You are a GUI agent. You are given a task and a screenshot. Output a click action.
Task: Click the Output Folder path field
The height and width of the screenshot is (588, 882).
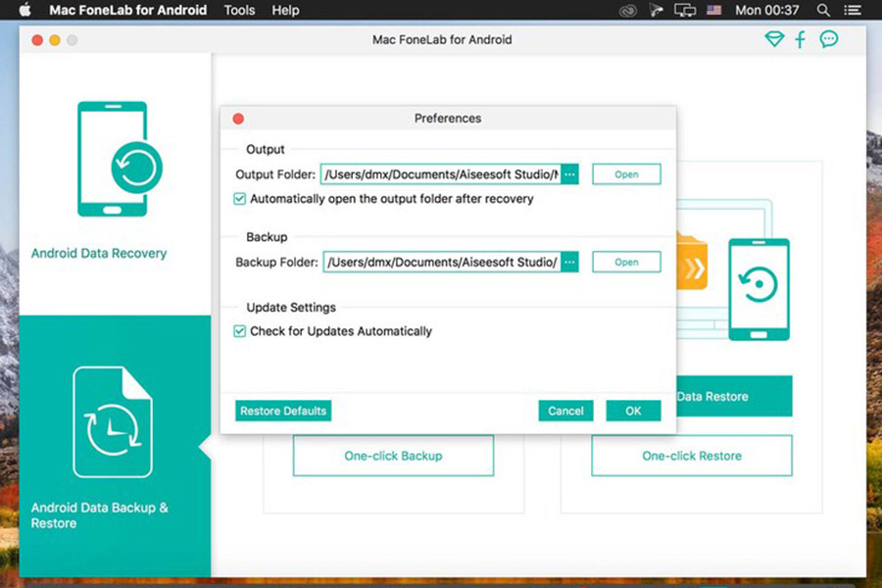(440, 174)
